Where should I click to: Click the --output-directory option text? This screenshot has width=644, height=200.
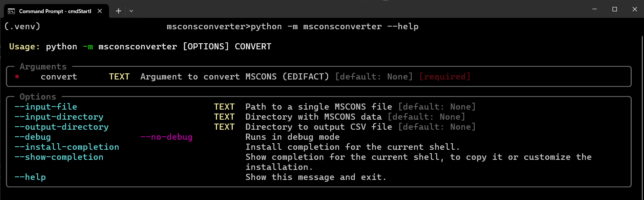click(61, 127)
